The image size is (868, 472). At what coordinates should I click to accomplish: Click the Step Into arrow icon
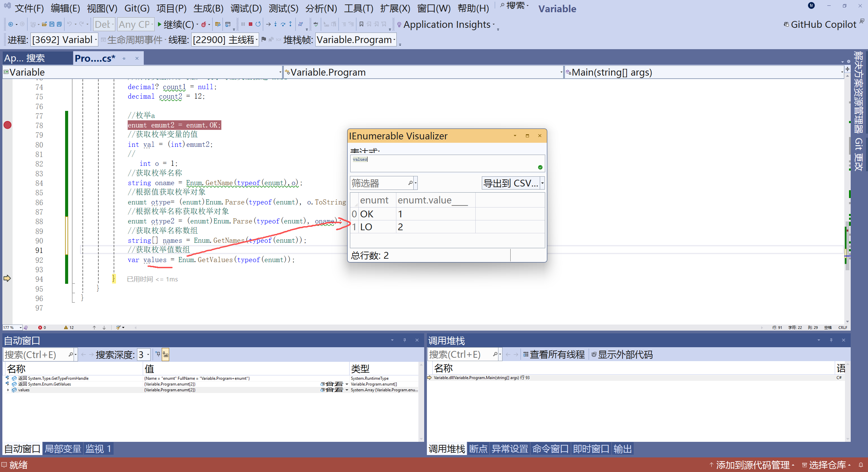coord(275,24)
